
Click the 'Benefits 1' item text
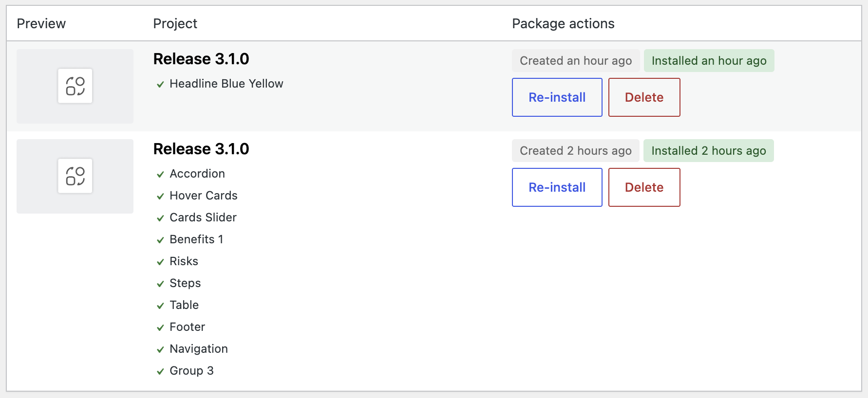tap(196, 239)
